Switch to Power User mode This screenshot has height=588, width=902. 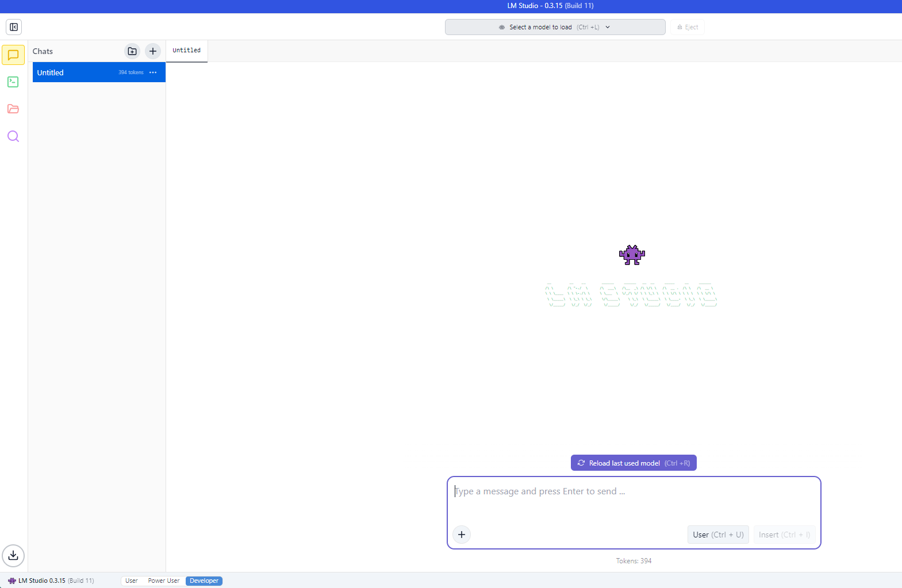(164, 581)
